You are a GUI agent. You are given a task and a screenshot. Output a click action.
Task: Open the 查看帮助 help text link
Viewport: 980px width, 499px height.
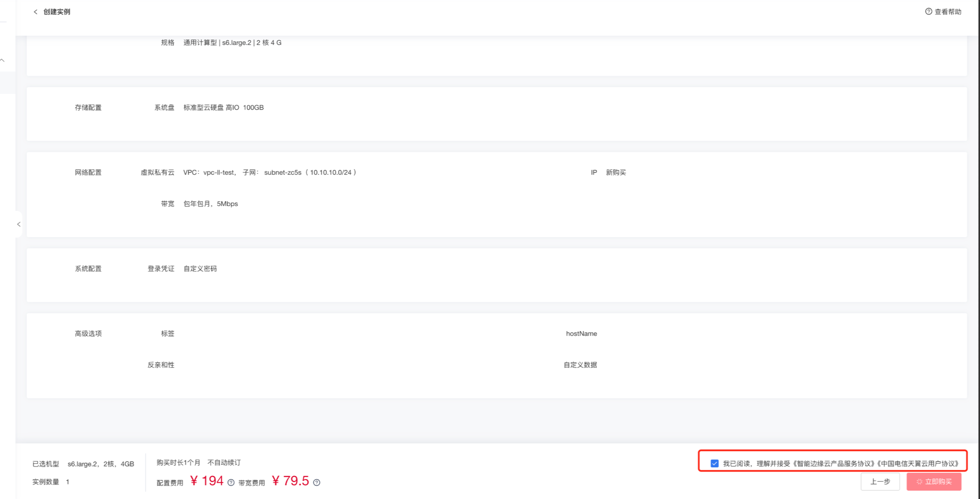(x=948, y=12)
